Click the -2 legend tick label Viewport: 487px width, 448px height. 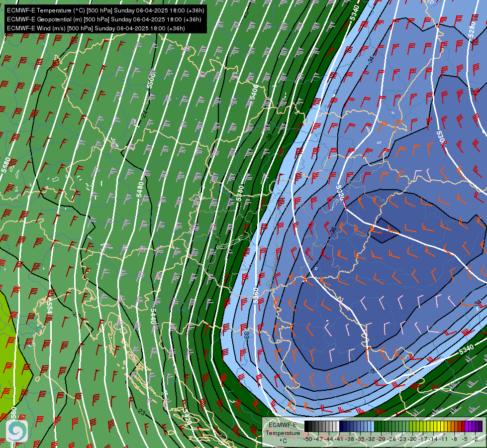pyautogui.click(x=476, y=439)
